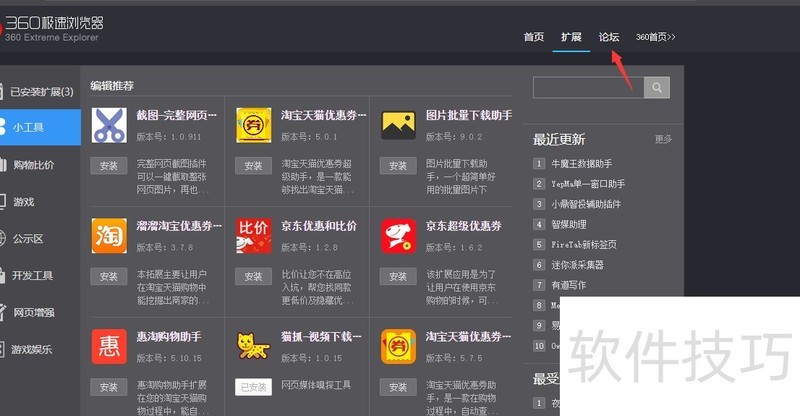Open the 惠淘购物助手 title
This screenshot has width=800, height=416.
pyautogui.click(x=169, y=336)
